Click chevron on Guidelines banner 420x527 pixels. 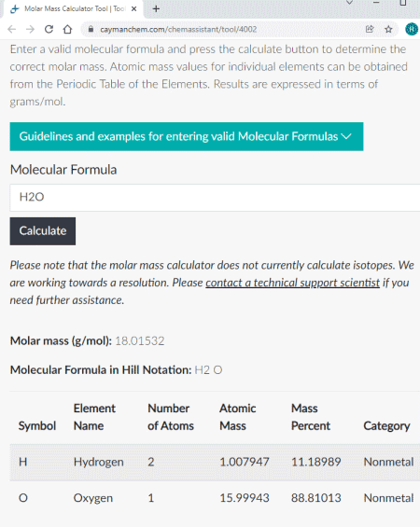point(346,136)
